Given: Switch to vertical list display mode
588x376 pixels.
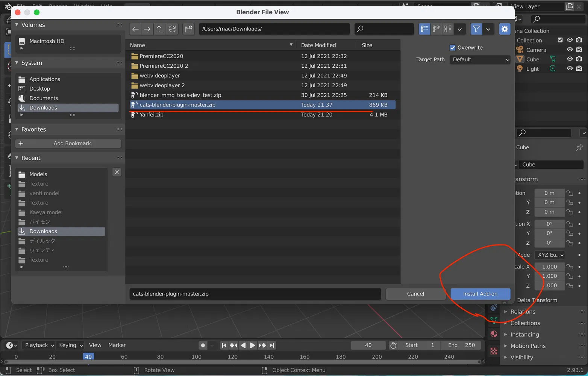Looking at the screenshot, I should click(424, 29).
